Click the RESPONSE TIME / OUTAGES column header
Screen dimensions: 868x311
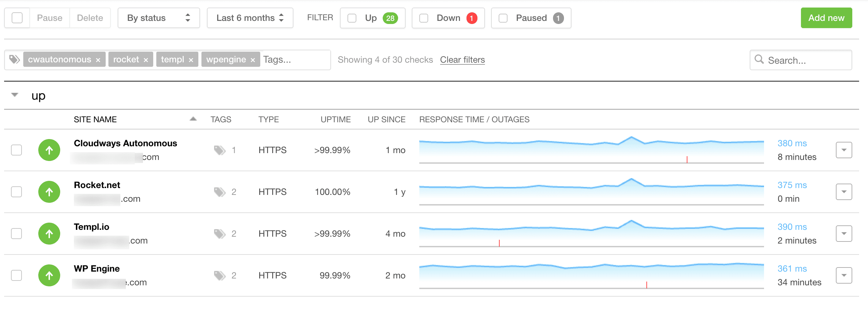(474, 120)
